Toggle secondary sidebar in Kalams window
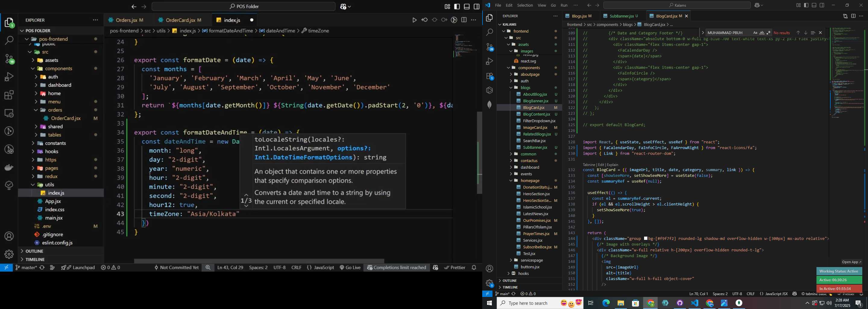The width and height of the screenshot is (868, 309). 822,5
